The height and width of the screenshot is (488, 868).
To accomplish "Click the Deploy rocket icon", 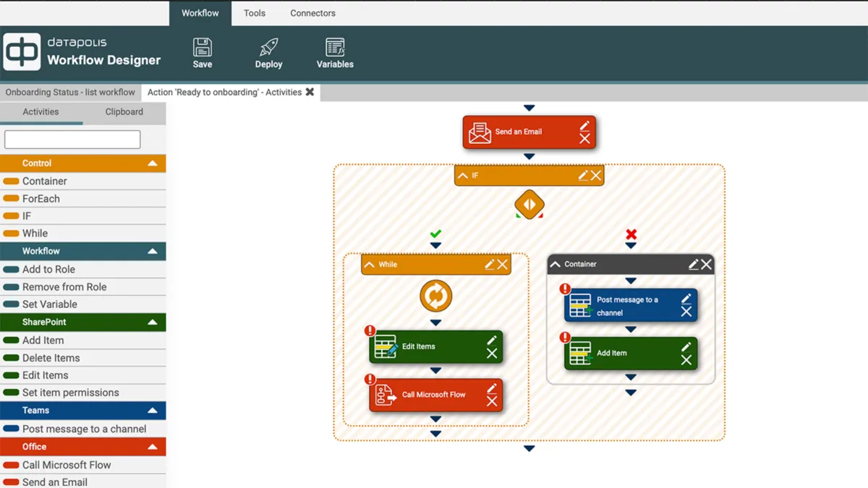I will pyautogui.click(x=268, y=48).
